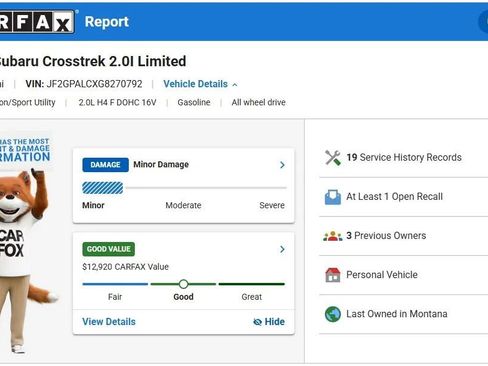The image size is (488, 366).
Task: Open Minor Damage details chevron
Action: 282,165
